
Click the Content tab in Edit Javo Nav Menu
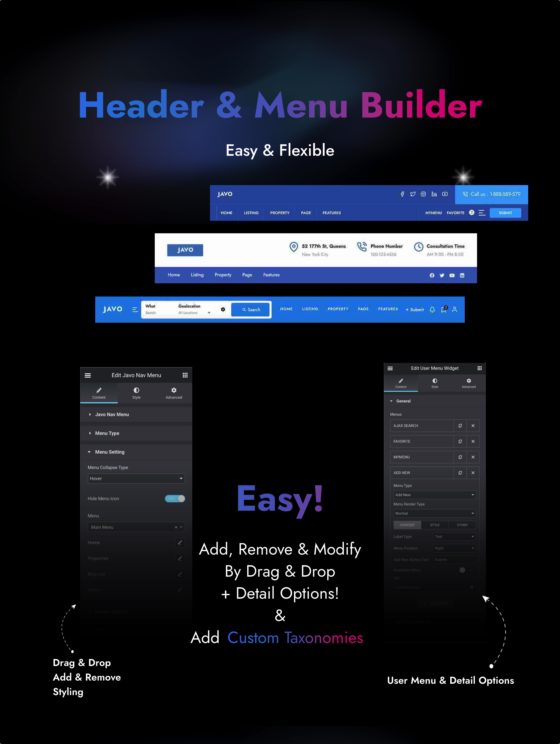click(99, 393)
